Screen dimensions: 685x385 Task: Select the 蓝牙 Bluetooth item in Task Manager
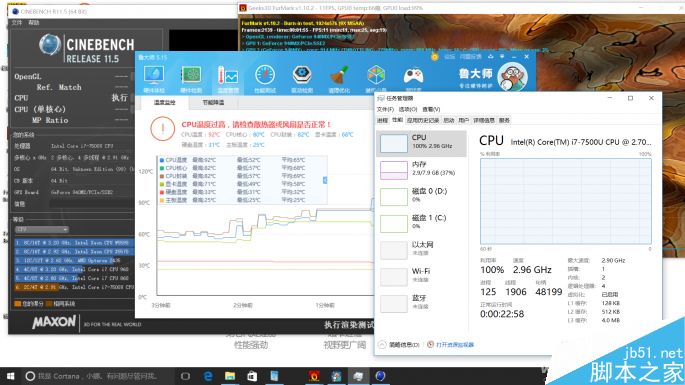tap(421, 304)
